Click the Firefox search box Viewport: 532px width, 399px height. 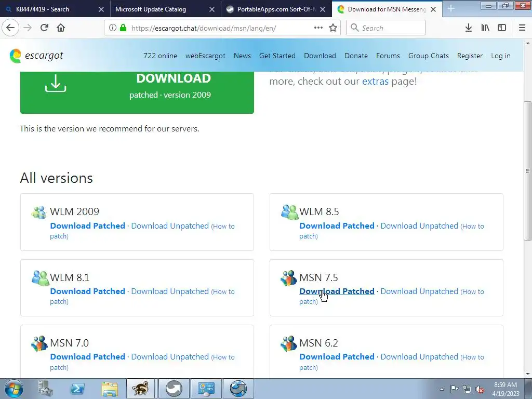click(x=385, y=28)
